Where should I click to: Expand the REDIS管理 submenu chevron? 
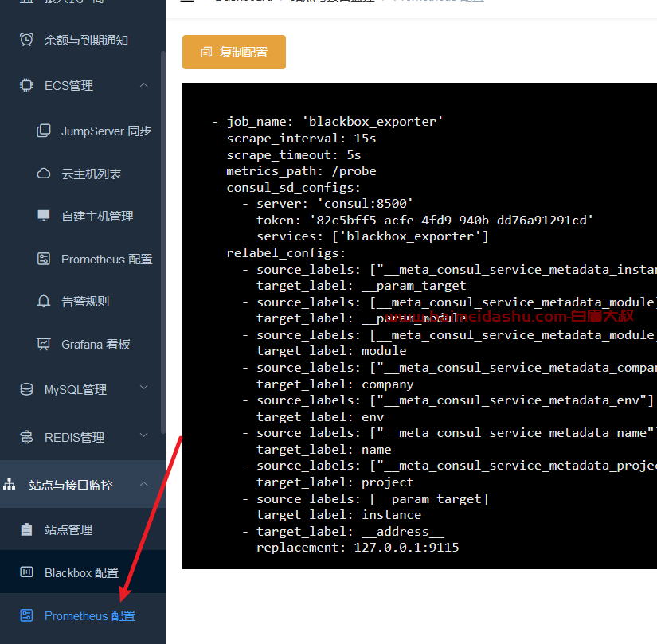pyautogui.click(x=143, y=435)
